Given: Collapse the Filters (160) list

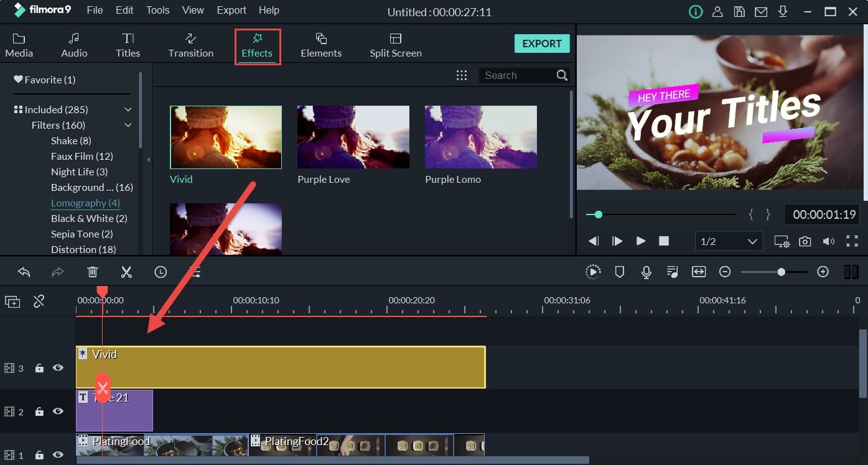Looking at the screenshot, I should pos(128,125).
